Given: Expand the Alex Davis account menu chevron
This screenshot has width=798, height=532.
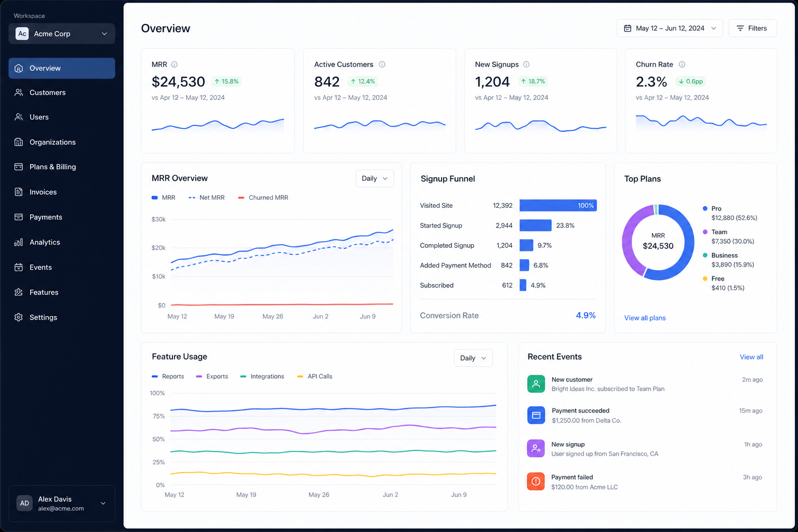Looking at the screenshot, I should 103,503.
